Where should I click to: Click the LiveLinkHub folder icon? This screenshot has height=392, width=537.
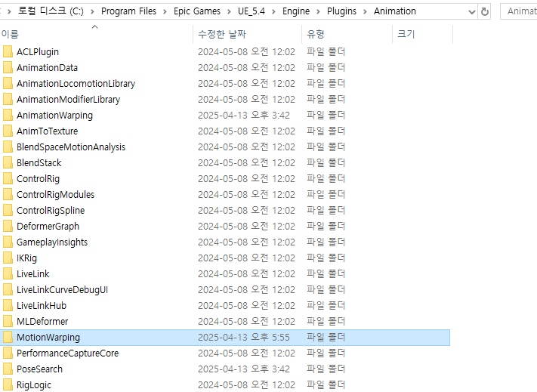(8, 305)
